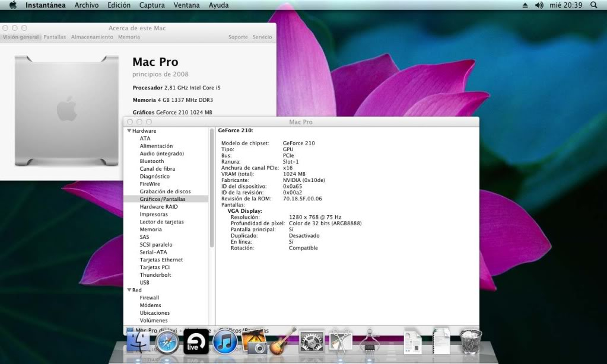Launch Safari from the dock
607x364 pixels.
pyautogui.click(x=167, y=342)
